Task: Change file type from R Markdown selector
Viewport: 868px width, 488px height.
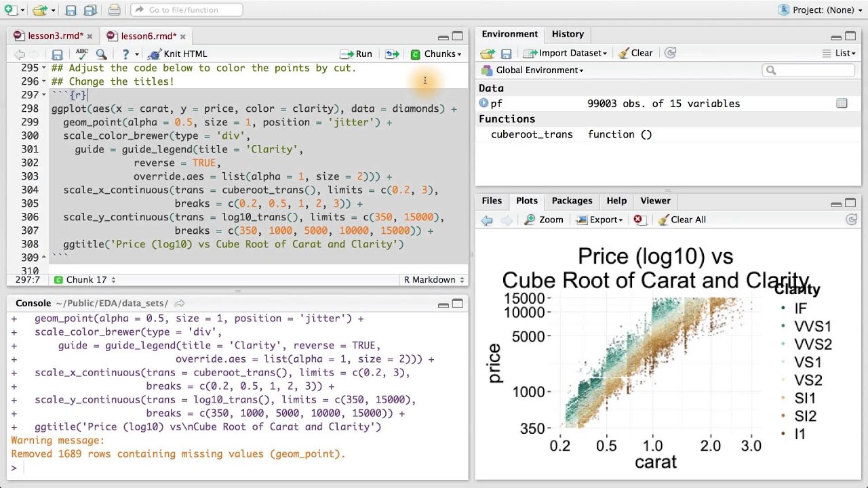Action: [434, 280]
